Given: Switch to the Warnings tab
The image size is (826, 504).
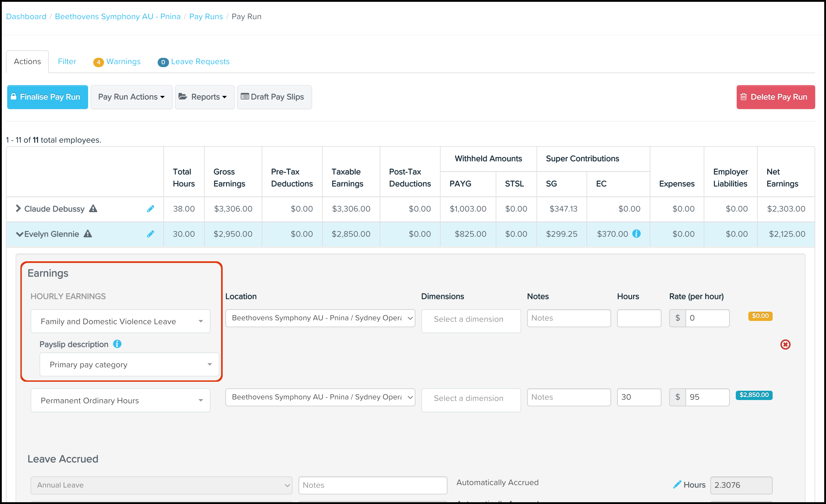Looking at the screenshot, I should (123, 62).
